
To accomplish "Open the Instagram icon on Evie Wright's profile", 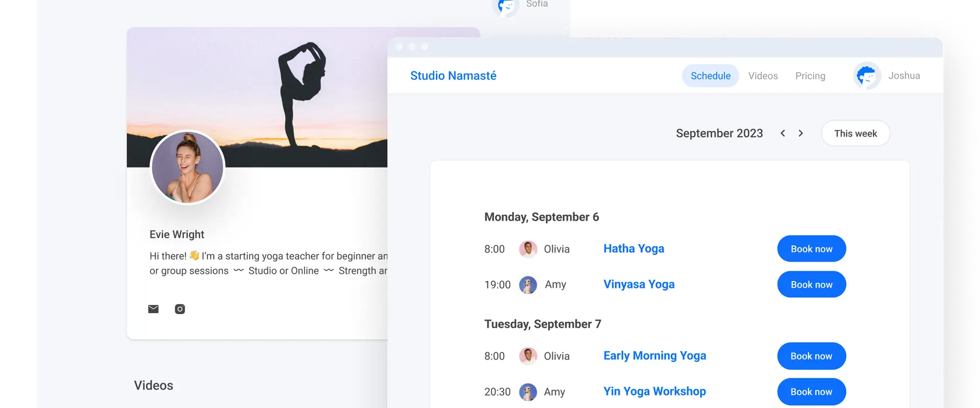I will click(180, 309).
